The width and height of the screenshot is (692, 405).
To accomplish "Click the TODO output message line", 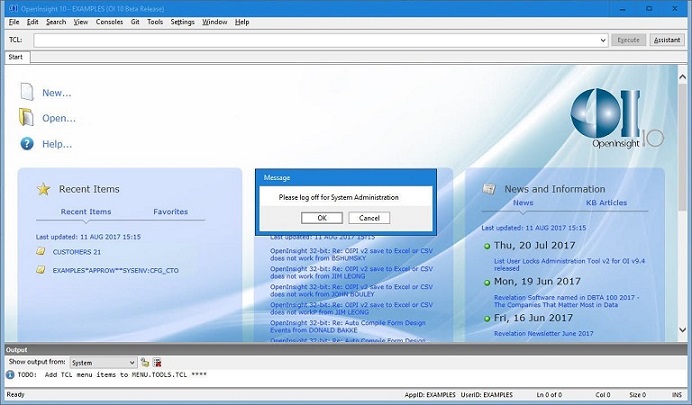I will [112, 375].
